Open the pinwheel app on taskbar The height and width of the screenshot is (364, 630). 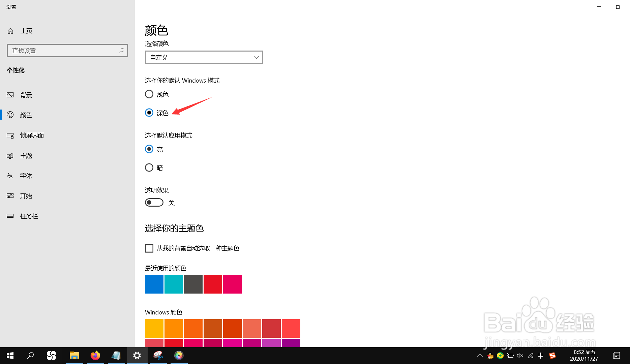51,356
